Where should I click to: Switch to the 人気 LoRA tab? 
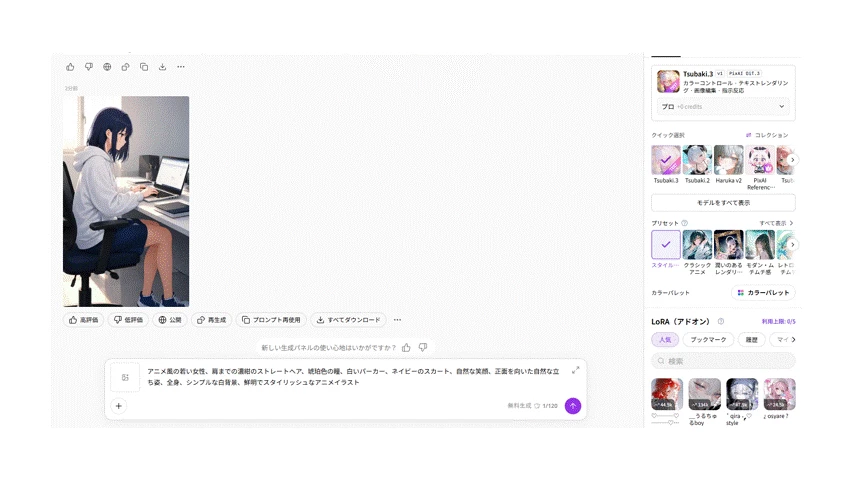[665, 340]
